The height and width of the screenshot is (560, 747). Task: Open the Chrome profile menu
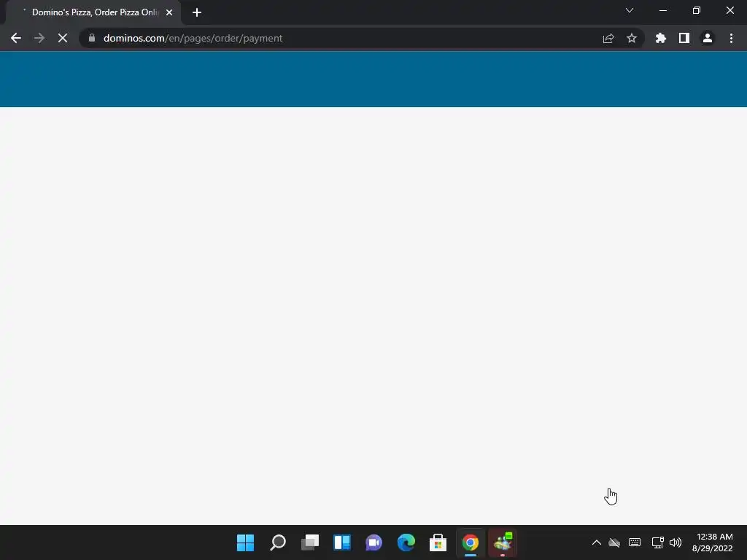[x=708, y=38]
